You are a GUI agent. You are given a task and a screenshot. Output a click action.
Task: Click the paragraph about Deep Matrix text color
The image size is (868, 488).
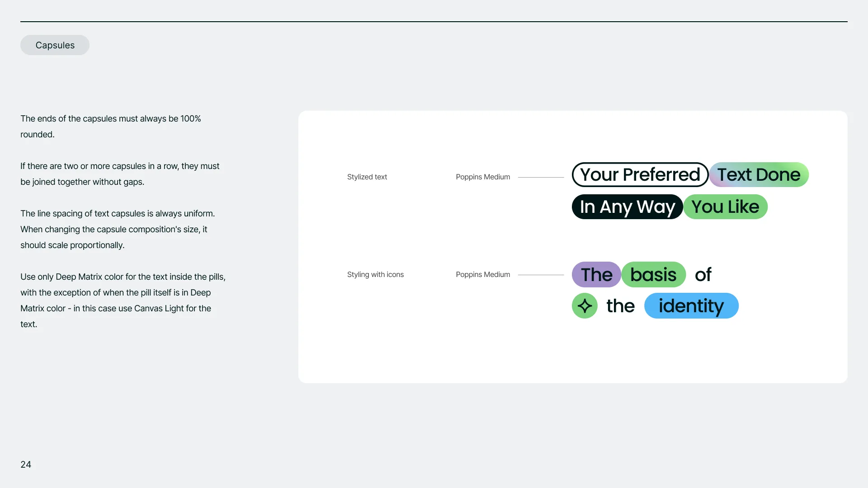(123, 300)
